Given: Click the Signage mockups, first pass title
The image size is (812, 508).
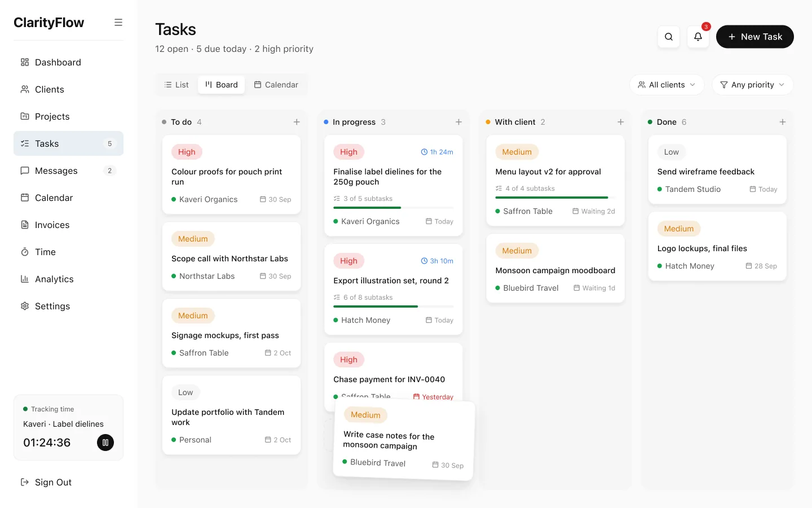Looking at the screenshot, I should pos(225,335).
